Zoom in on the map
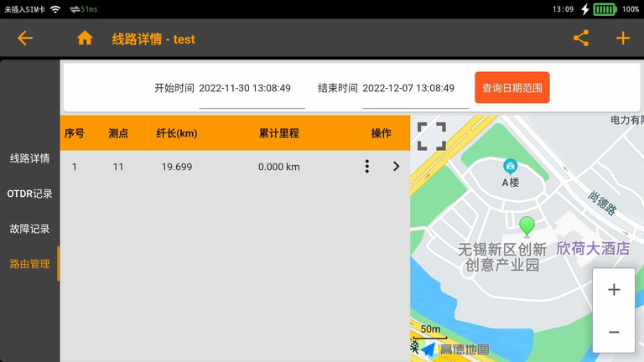Screen dimensions: 644x362 614,290
